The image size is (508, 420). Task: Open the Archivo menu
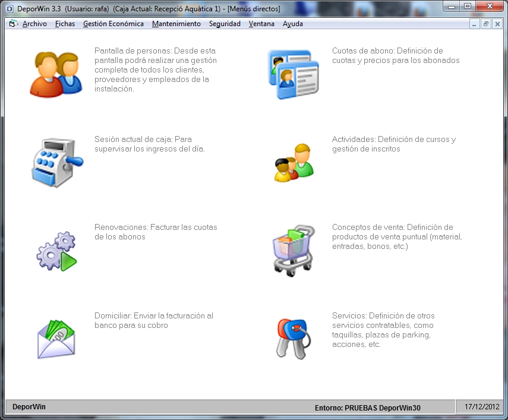tap(34, 24)
